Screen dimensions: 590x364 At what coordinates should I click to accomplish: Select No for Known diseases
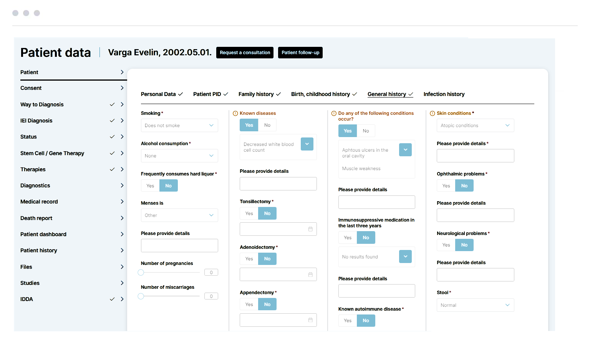(267, 125)
